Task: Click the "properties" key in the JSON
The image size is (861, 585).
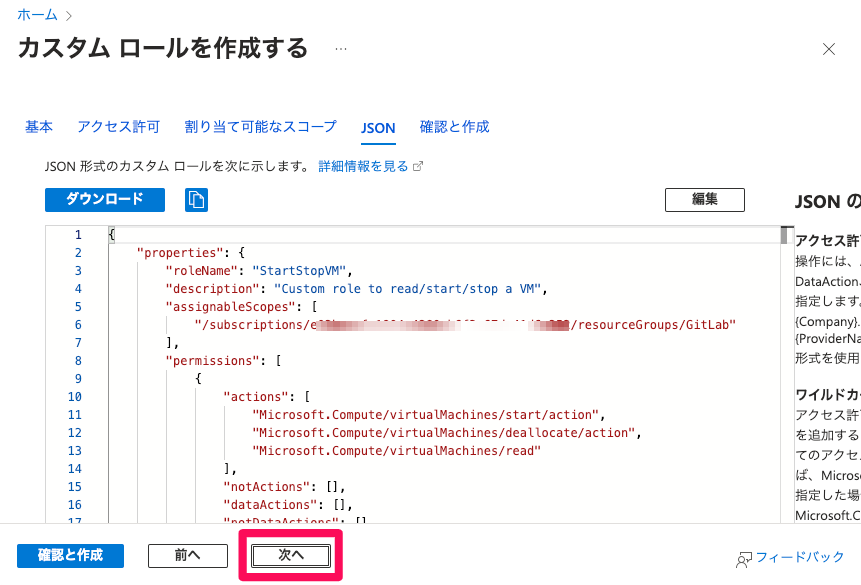Action: (180, 253)
